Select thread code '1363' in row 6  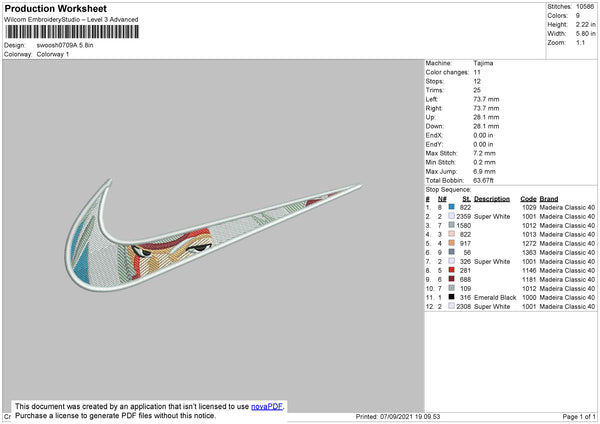point(529,253)
